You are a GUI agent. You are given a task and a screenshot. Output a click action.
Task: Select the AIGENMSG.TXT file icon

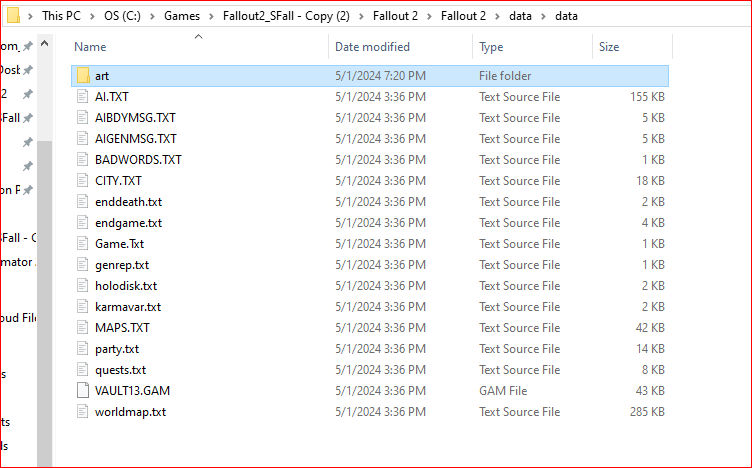coord(83,139)
